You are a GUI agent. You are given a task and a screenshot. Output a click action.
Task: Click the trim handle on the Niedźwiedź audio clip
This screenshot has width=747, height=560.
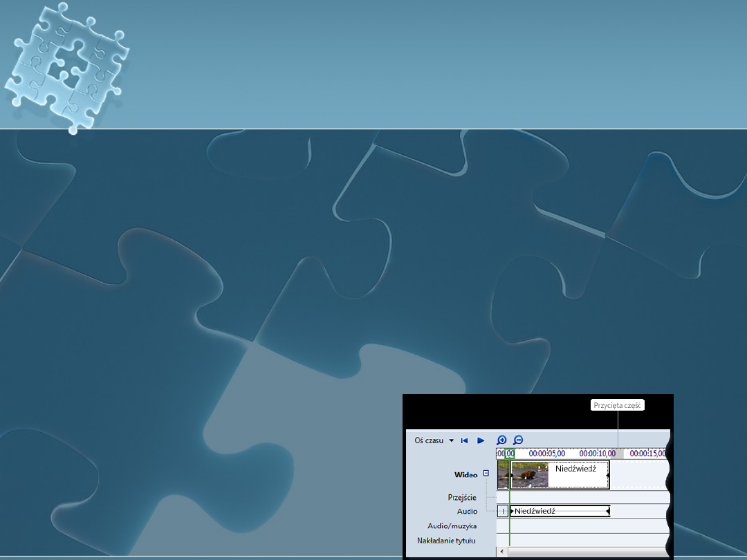coord(607,511)
